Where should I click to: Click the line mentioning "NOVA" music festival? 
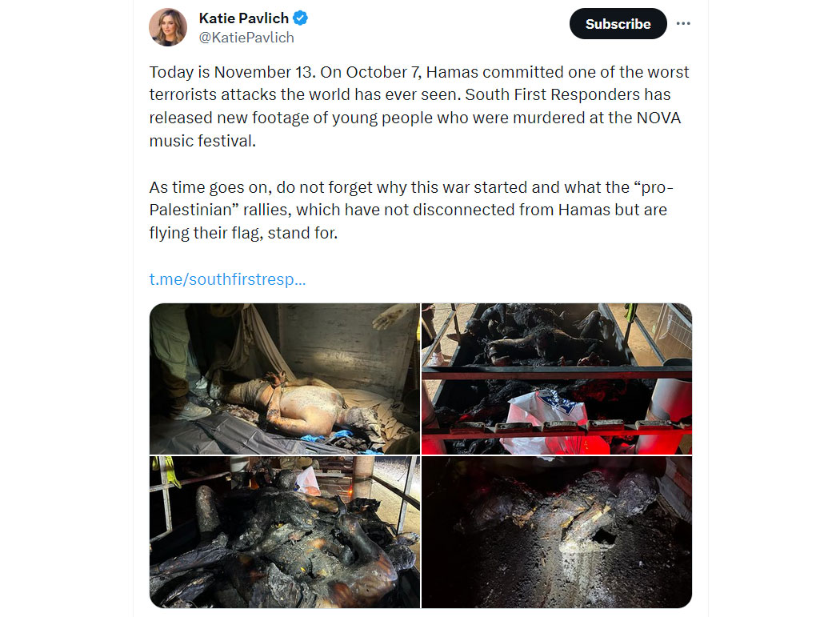[414, 118]
